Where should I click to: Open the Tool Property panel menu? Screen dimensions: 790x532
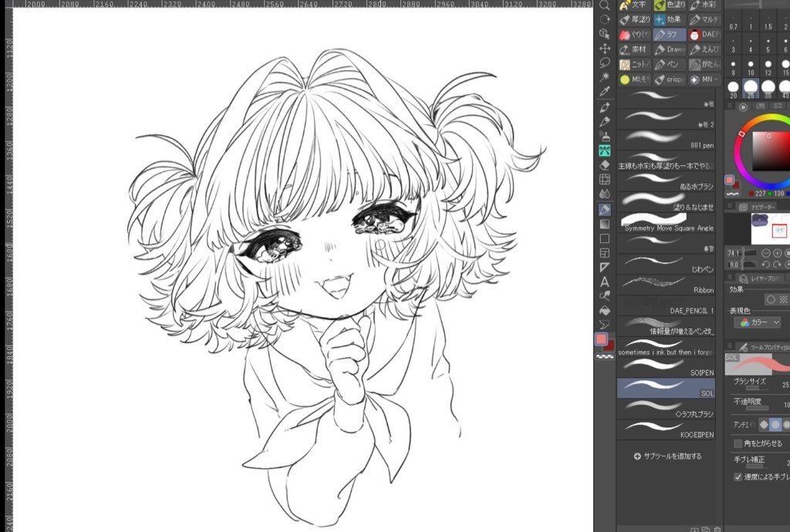click(x=728, y=347)
